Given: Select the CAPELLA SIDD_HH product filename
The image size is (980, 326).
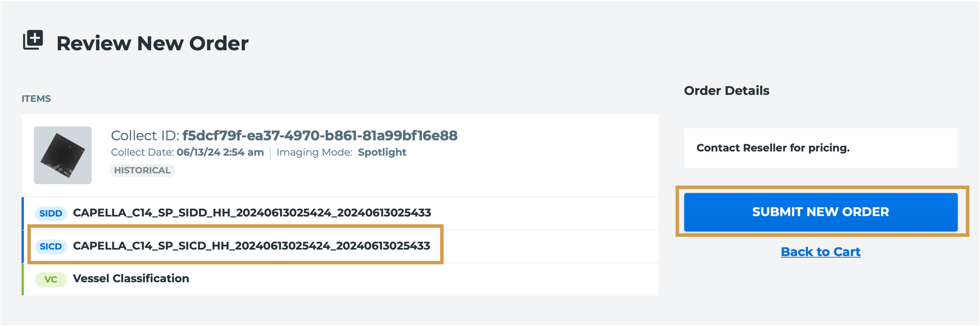Looking at the screenshot, I should [252, 213].
